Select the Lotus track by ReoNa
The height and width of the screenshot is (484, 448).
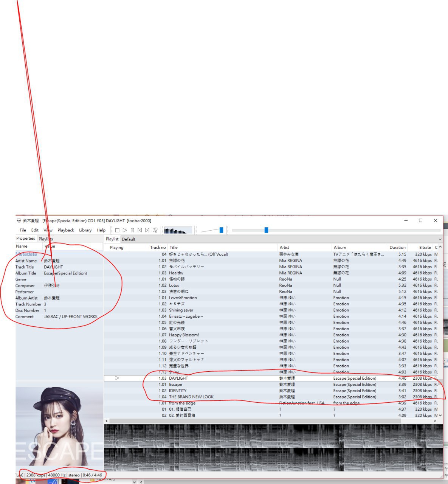point(271,285)
